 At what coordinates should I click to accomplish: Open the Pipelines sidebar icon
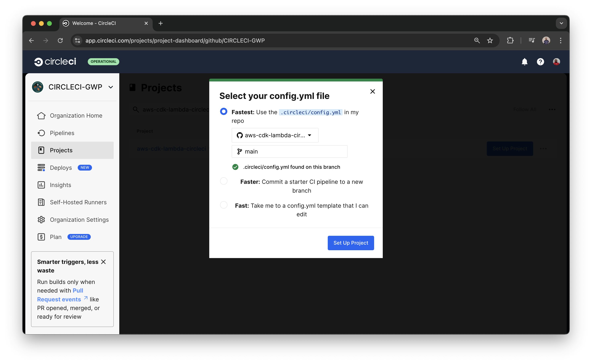coord(41,133)
